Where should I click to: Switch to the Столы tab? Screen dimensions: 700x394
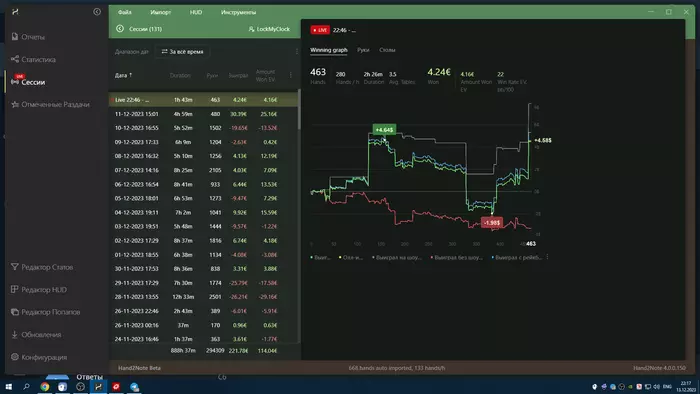(x=387, y=50)
